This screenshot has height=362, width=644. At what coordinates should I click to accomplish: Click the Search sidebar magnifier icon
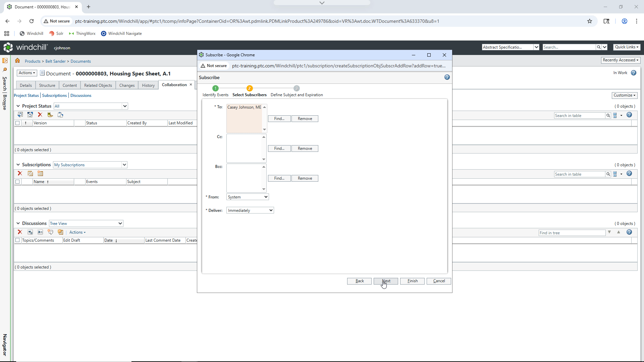click(x=5, y=70)
